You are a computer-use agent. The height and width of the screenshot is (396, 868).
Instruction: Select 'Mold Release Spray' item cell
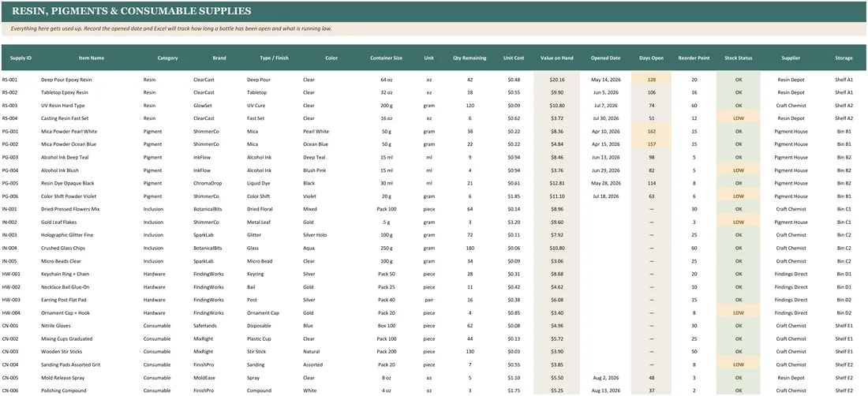point(62,378)
